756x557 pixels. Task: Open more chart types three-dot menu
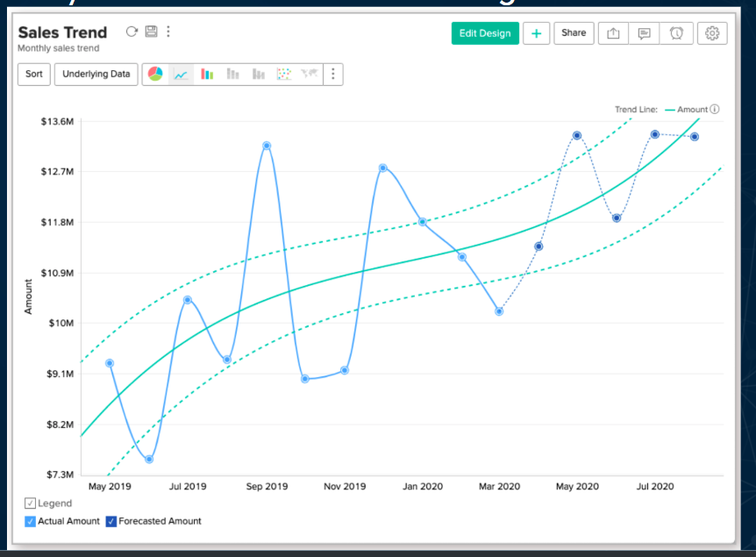[333, 75]
